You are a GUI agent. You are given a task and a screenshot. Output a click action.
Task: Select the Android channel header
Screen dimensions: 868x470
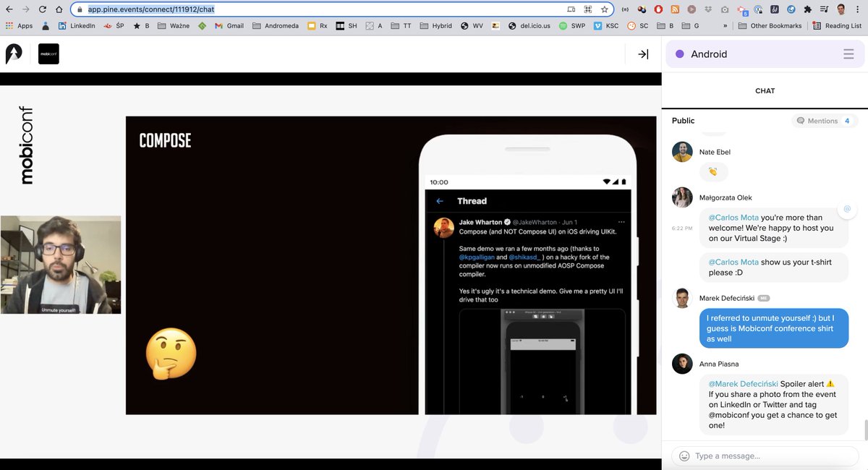tap(765, 54)
